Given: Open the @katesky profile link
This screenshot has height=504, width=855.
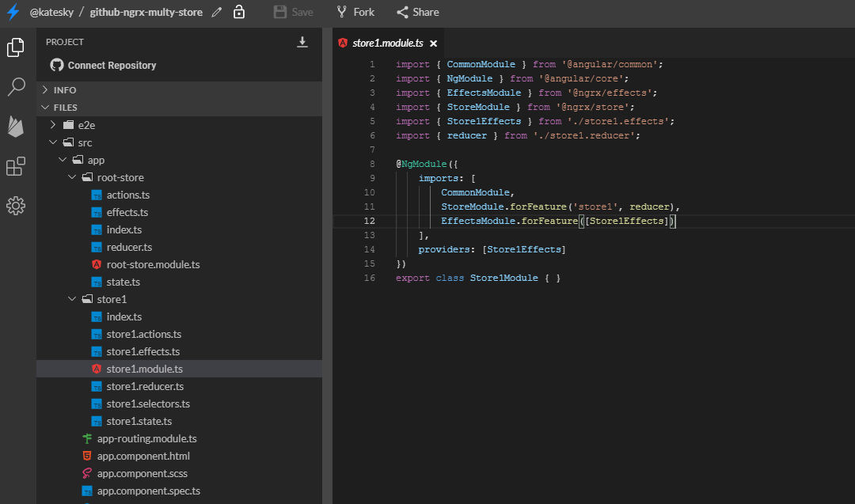Looking at the screenshot, I should (x=52, y=12).
